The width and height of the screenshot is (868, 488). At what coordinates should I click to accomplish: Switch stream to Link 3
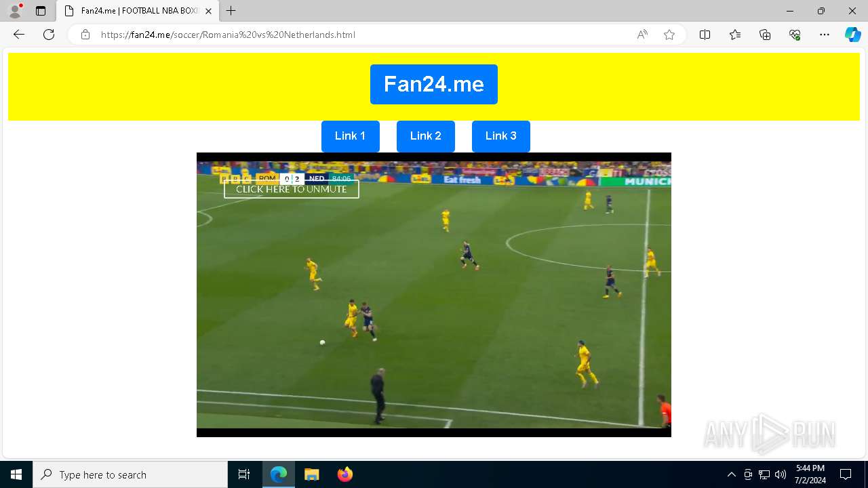click(x=500, y=136)
